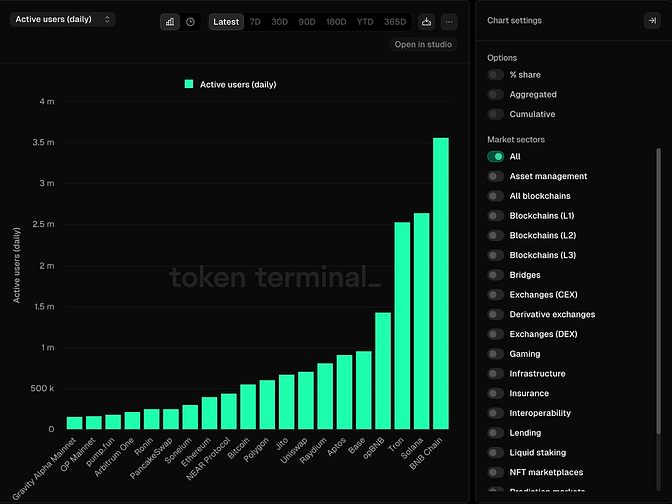Collapse the Chart settings panel arrow

(x=652, y=21)
